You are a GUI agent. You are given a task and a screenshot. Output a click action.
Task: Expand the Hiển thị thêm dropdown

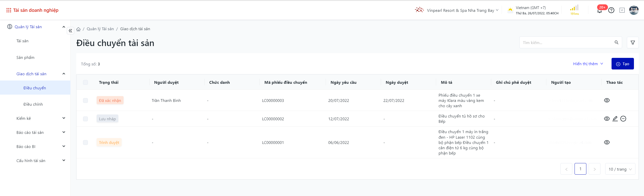(588, 64)
